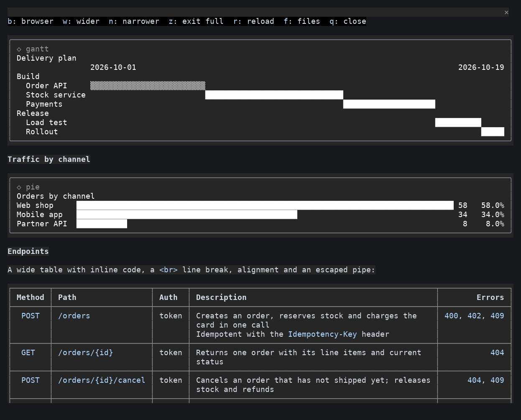Click the 'Delivery plan' title

click(46, 58)
